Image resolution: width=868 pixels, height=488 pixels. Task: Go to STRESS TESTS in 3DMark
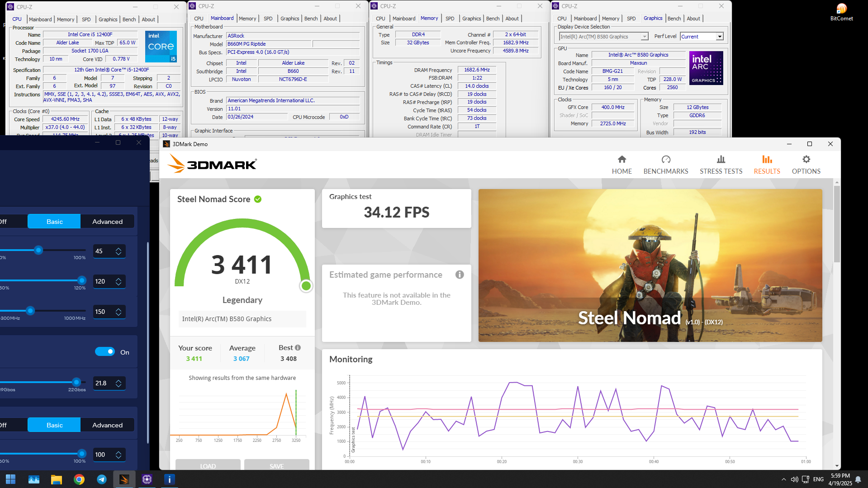click(721, 165)
